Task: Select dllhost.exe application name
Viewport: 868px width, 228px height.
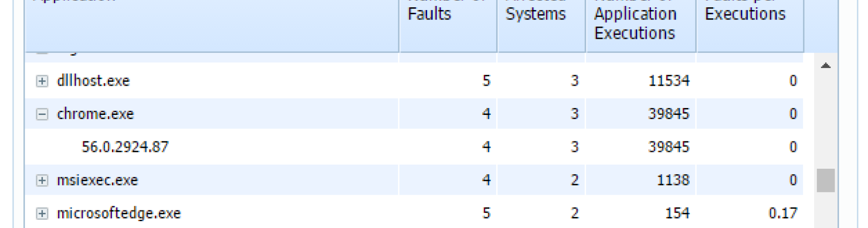Action: click(x=93, y=81)
